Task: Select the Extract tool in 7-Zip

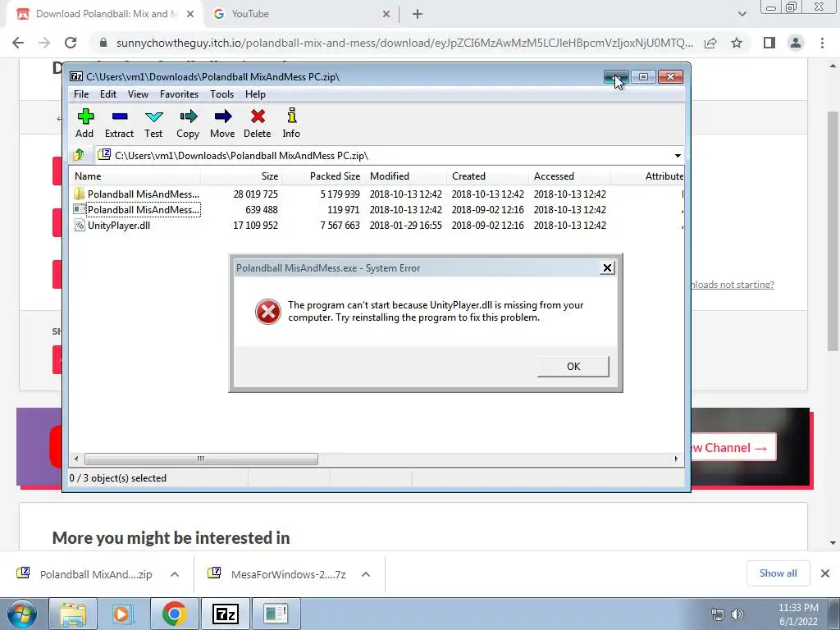Action: pyautogui.click(x=119, y=123)
